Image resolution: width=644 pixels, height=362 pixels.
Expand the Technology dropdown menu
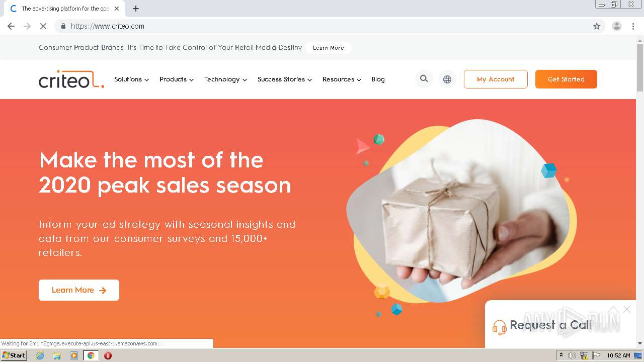[225, 79]
